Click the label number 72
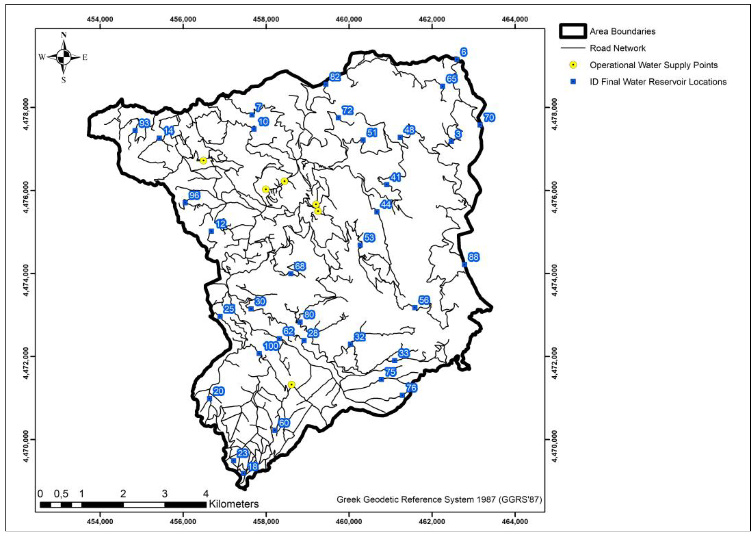The width and height of the screenshot is (756, 536). (x=348, y=110)
